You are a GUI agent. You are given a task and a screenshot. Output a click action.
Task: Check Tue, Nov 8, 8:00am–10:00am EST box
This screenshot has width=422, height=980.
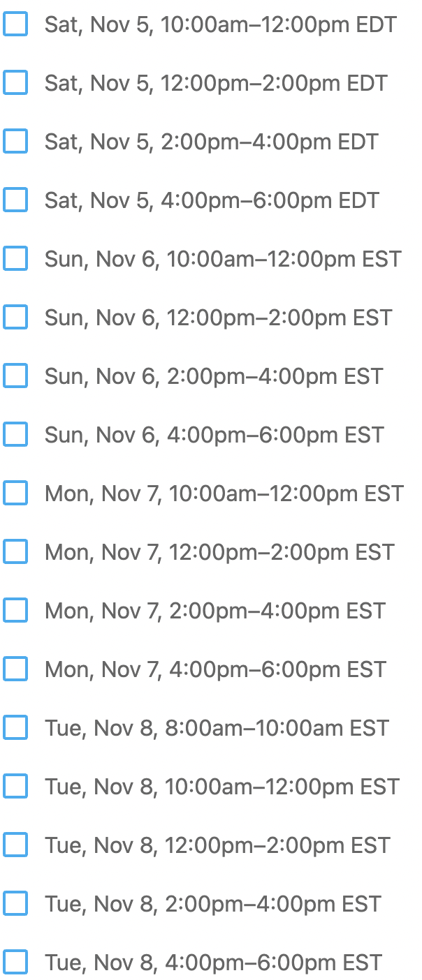(x=15, y=728)
